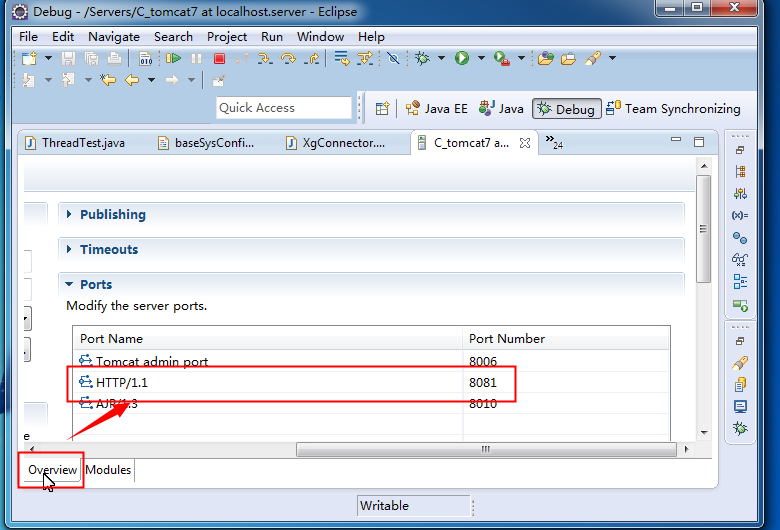The width and height of the screenshot is (780, 530).
Task: Click the Quick Access search field
Action: click(284, 107)
